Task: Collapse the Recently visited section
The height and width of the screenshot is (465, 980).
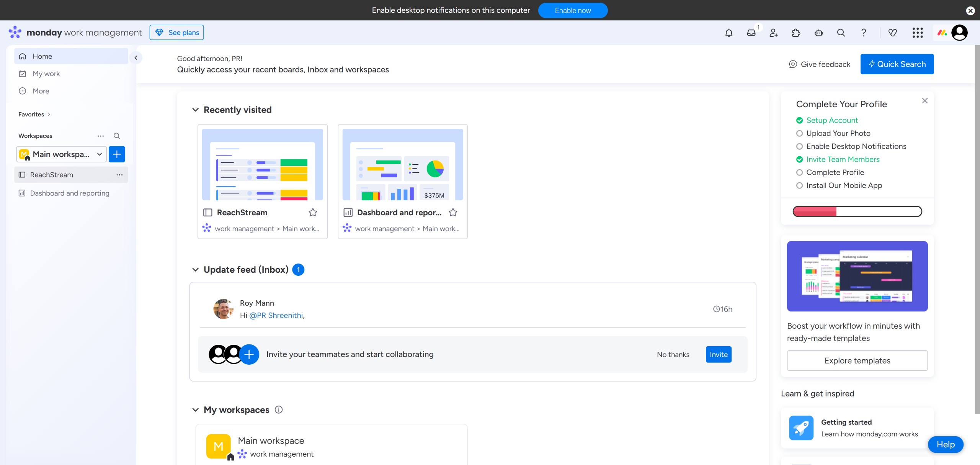Action: pyautogui.click(x=195, y=110)
